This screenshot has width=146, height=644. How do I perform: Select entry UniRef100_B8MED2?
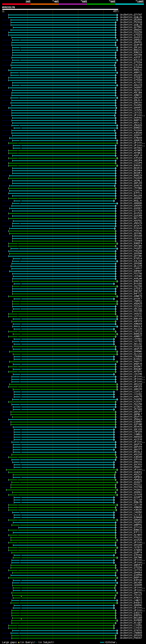coord(131,128)
